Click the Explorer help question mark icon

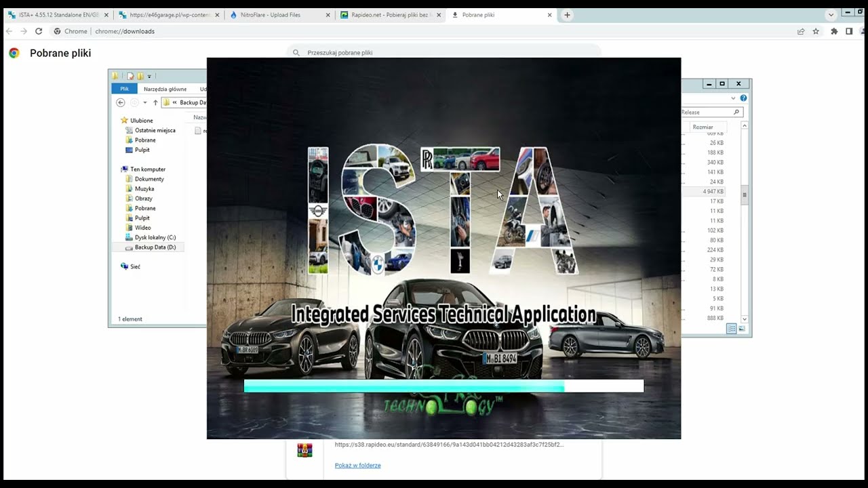pos(743,98)
